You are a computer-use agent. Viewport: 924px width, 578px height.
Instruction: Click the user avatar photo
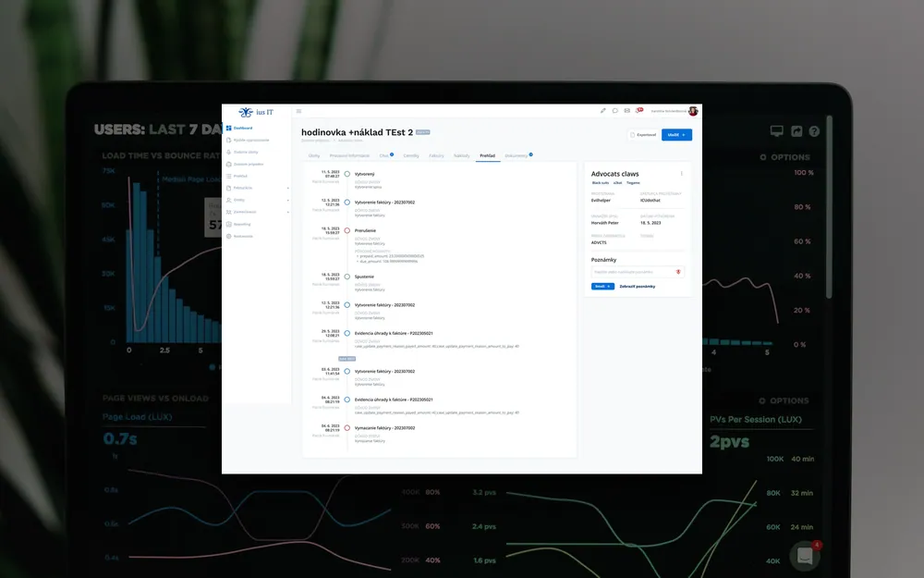[x=693, y=111]
